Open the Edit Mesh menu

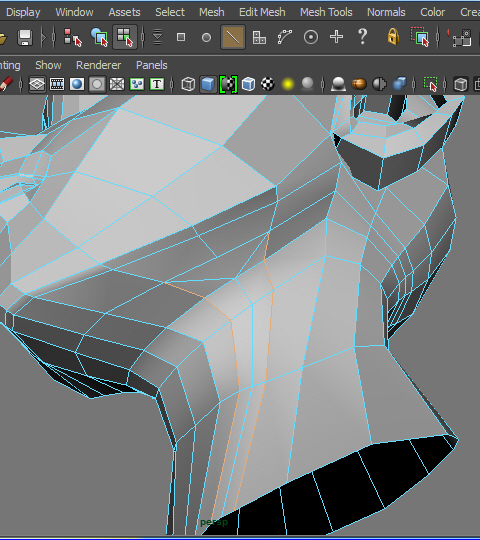pyautogui.click(x=262, y=12)
